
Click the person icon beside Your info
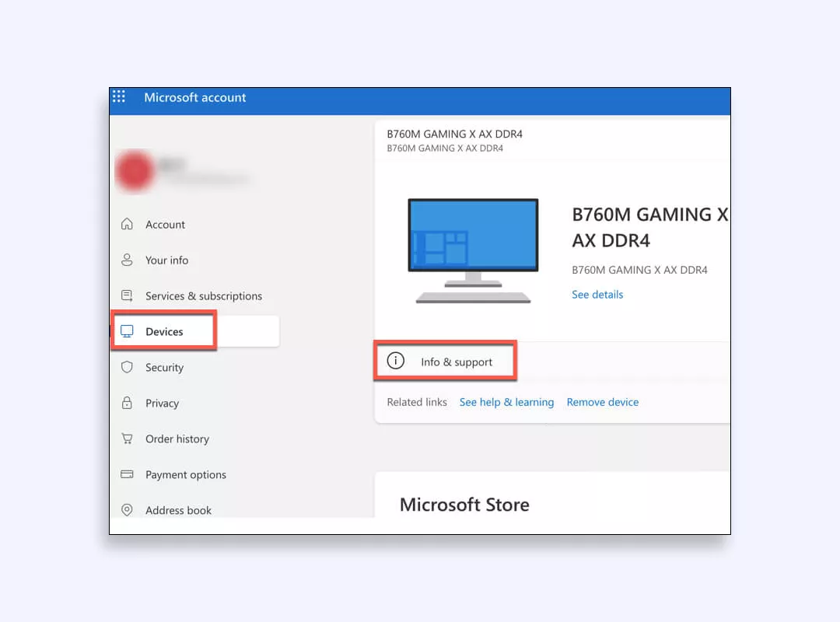pos(128,260)
